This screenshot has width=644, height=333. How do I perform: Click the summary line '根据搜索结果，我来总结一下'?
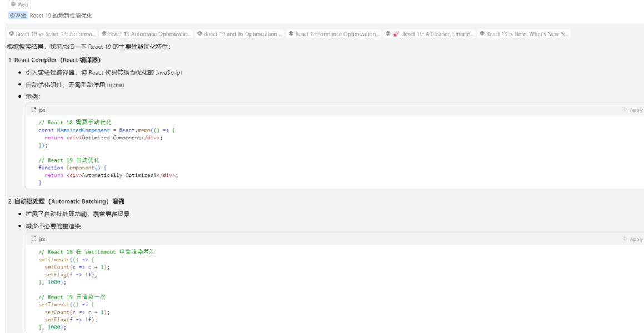point(89,47)
